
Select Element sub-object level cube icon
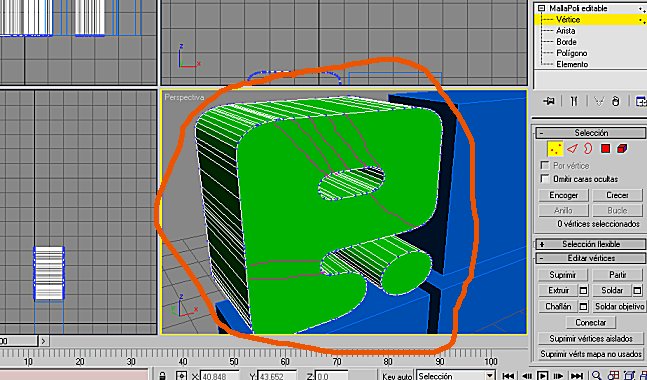(622, 149)
